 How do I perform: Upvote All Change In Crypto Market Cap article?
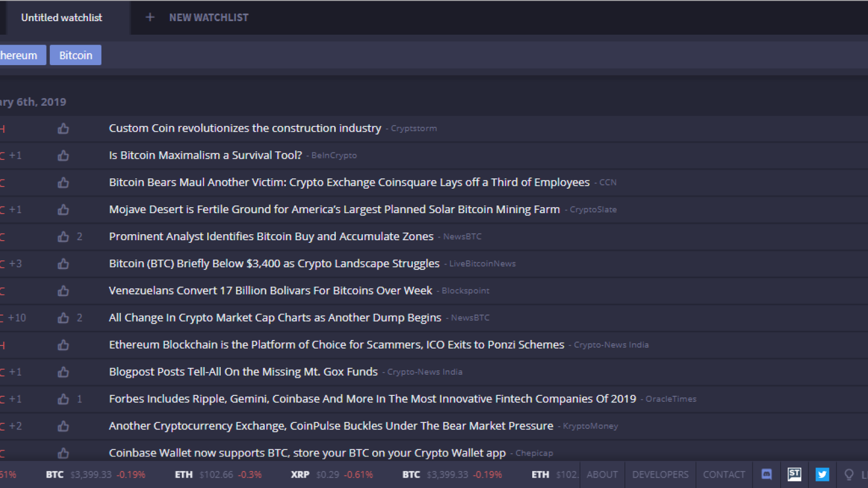pos(63,318)
